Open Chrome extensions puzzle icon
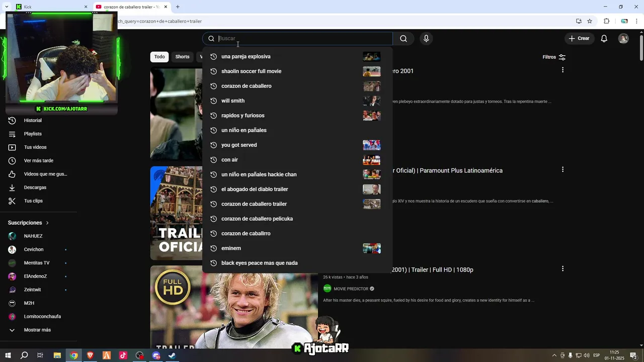Viewport: 644px width, 362px height. coord(606,21)
